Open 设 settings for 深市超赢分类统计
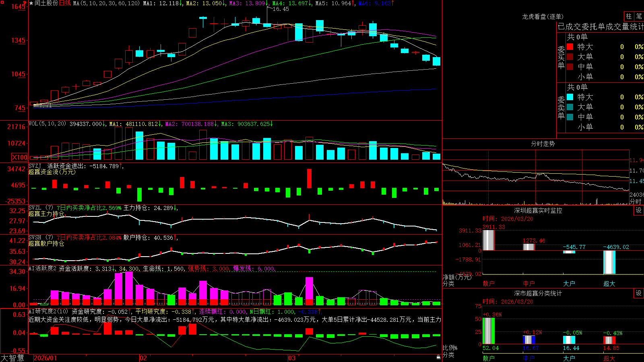Screen dimensions: 644x362 pyautogui.click(x=639, y=293)
